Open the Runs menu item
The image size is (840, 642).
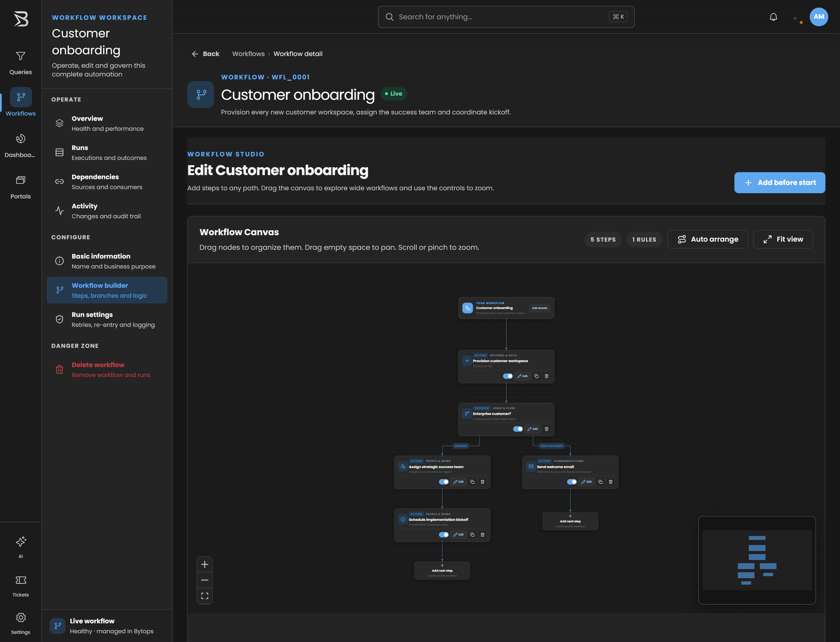click(107, 152)
